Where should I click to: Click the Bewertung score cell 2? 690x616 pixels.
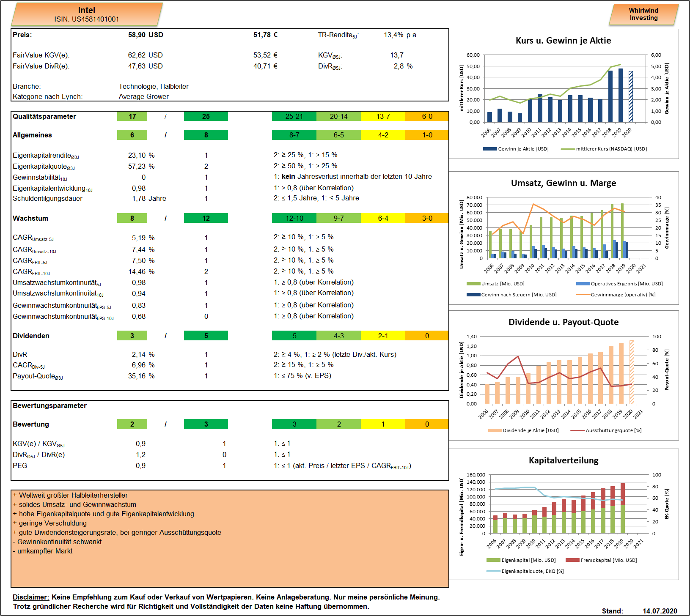click(132, 424)
